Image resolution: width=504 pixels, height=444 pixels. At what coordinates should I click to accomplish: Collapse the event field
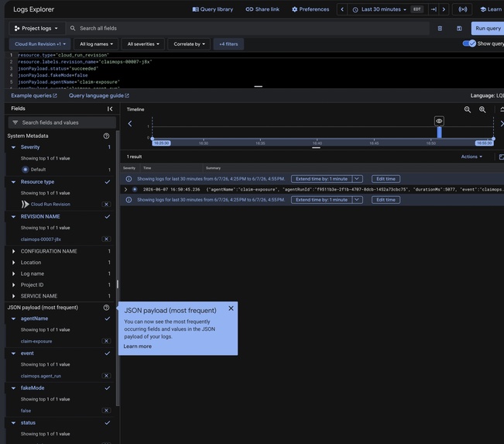coord(13,353)
